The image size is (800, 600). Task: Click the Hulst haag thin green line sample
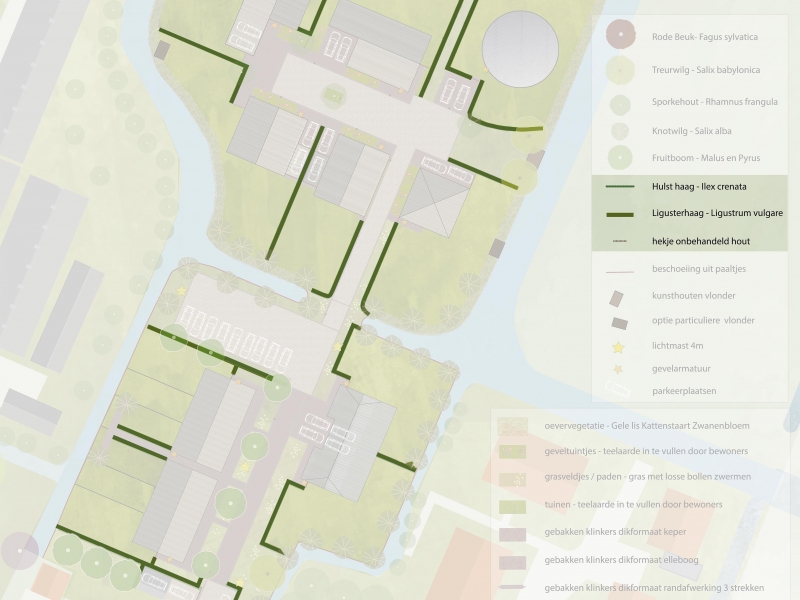620,186
